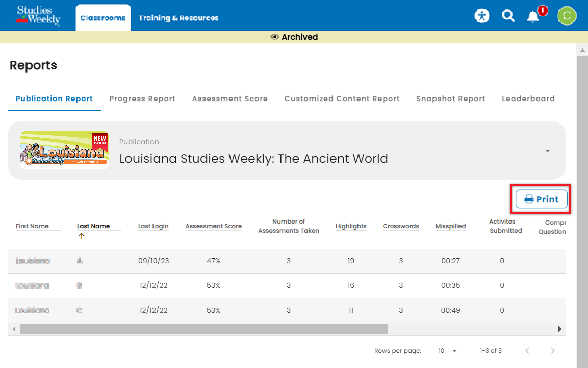Click the Archived eye icon
Viewport: 588px width, 368px height.
pos(274,37)
